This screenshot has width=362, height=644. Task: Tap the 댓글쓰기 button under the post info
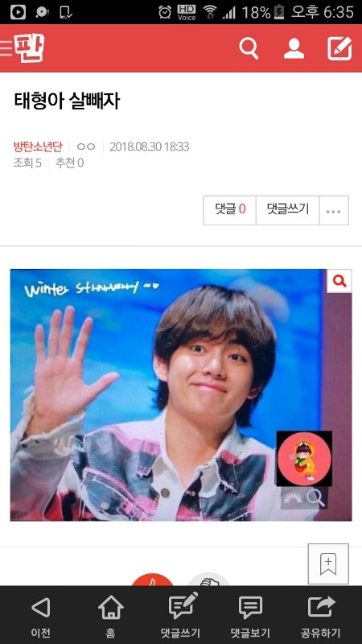click(x=288, y=210)
